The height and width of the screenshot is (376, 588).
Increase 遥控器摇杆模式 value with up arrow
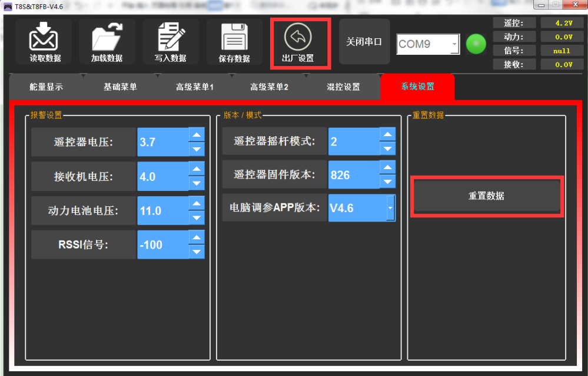pyautogui.click(x=387, y=134)
